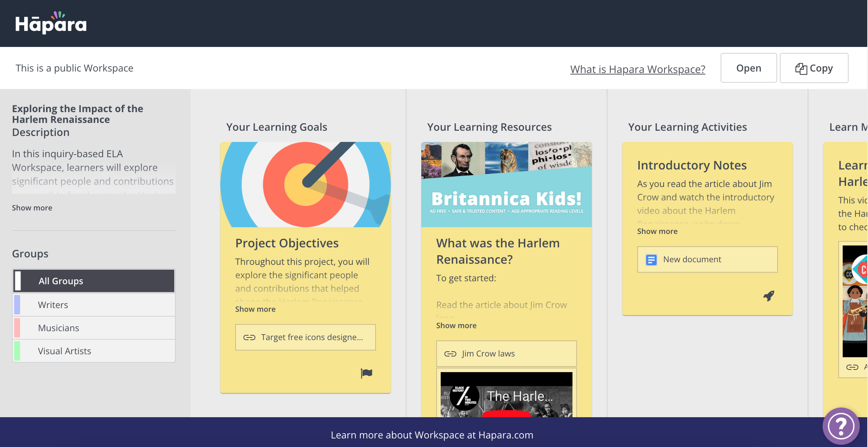Screen dimensions: 868x447
Task: Show more of the Introductory Notes card
Action: [657, 231]
